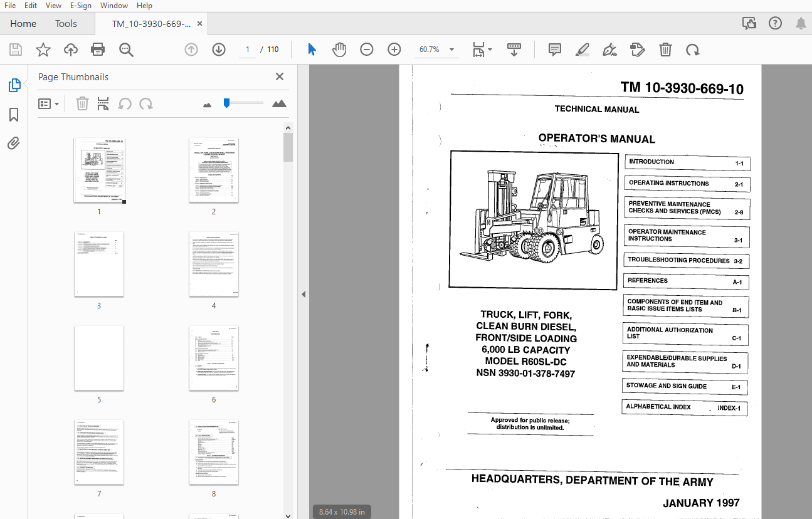
Task: Select page 7 thumbnail
Action: (99, 453)
